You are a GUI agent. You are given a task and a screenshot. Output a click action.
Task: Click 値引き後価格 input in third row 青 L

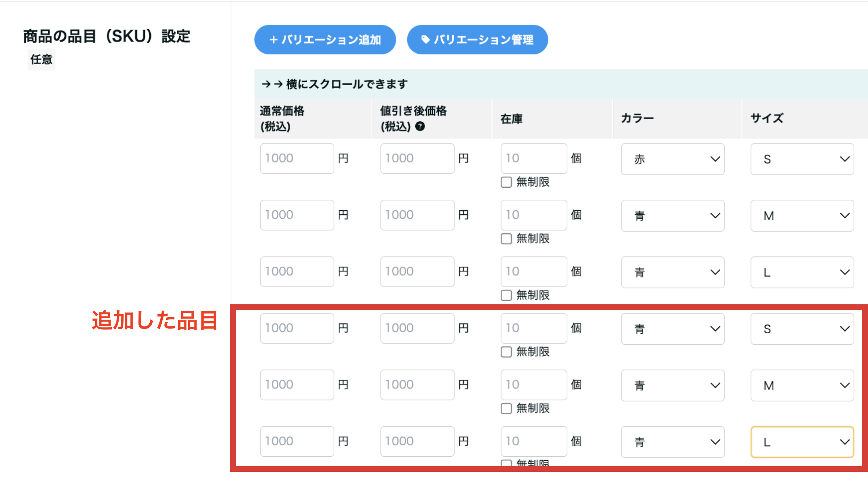click(417, 271)
